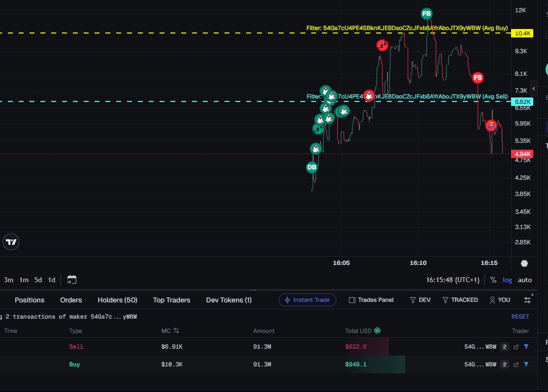The image size is (548, 392).
Task: Open the chart settings hexagon icon
Action: pos(524,263)
